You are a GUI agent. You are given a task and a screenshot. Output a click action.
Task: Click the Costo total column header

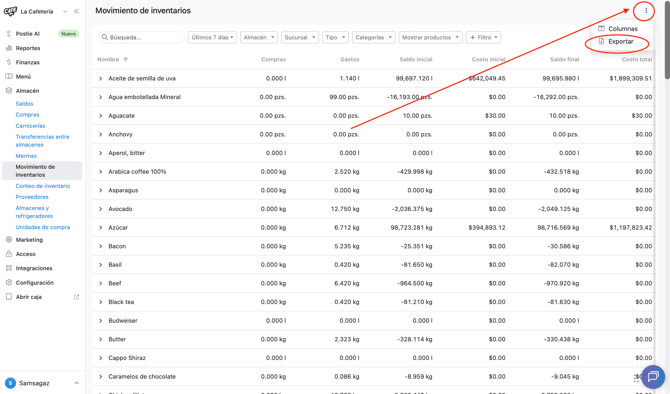pos(637,59)
